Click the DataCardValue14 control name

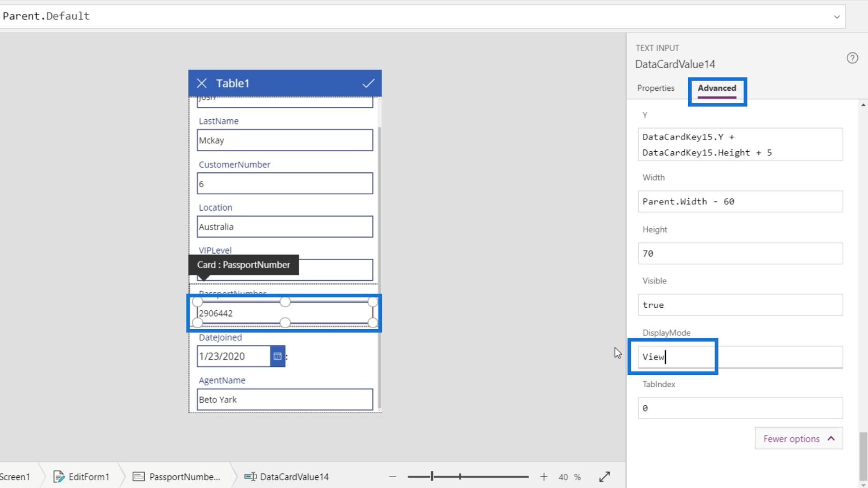pyautogui.click(x=675, y=64)
